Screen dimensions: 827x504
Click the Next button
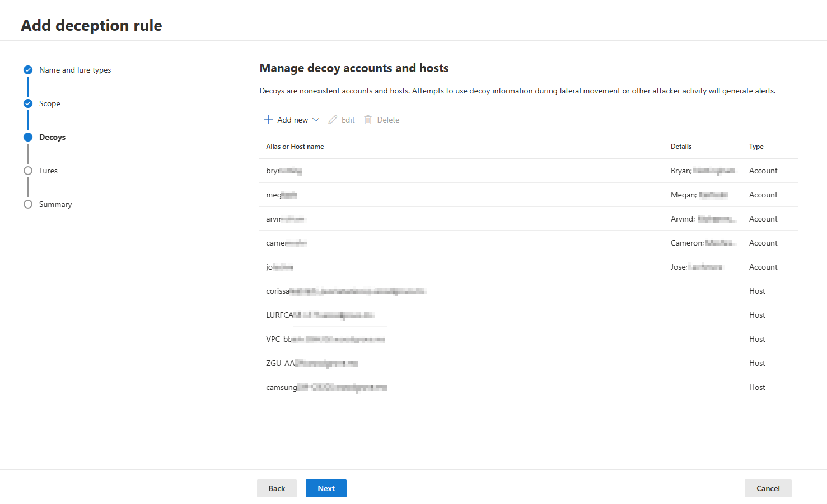coord(326,488)
